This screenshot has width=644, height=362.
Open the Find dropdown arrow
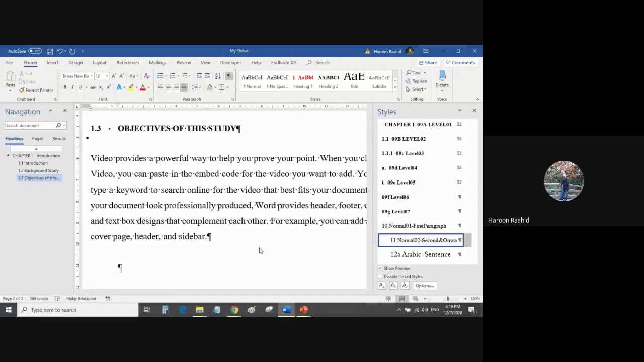pyautogui.click(x=424, y=73)
